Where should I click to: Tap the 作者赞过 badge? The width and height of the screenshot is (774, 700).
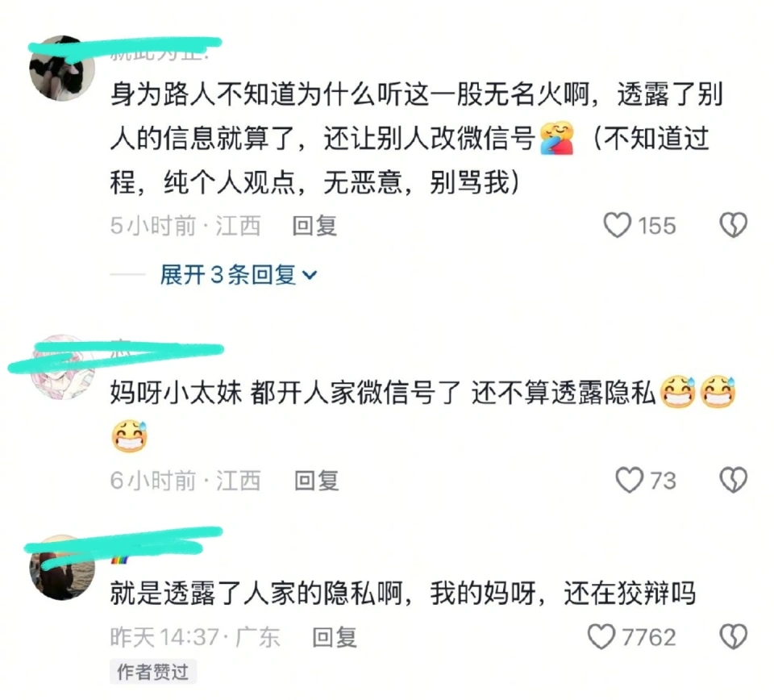point(153,671)
